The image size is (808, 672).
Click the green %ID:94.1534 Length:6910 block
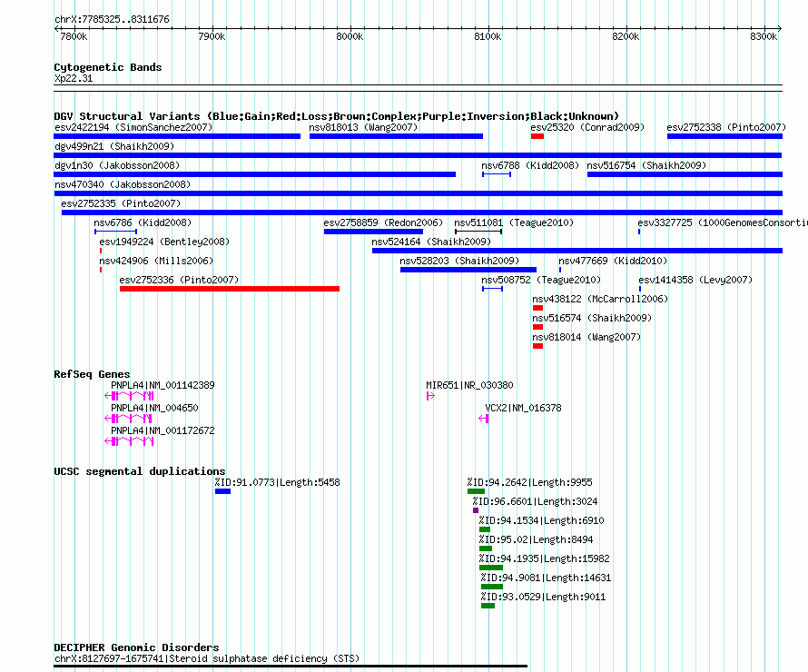(x=485, y=529)
